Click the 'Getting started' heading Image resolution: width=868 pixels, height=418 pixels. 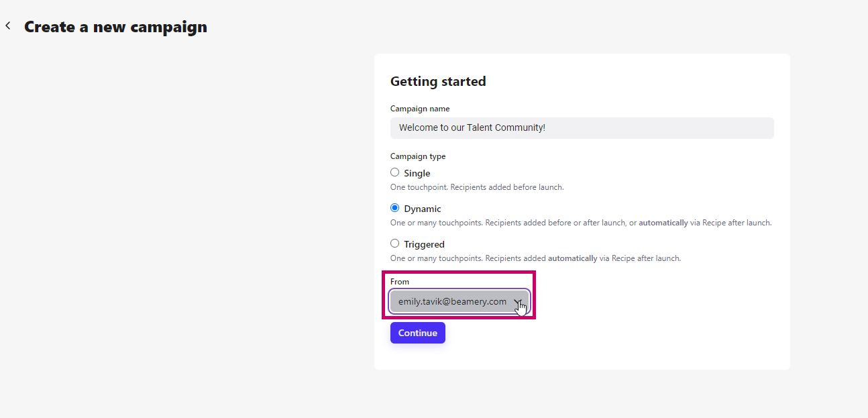pos(438,82)
